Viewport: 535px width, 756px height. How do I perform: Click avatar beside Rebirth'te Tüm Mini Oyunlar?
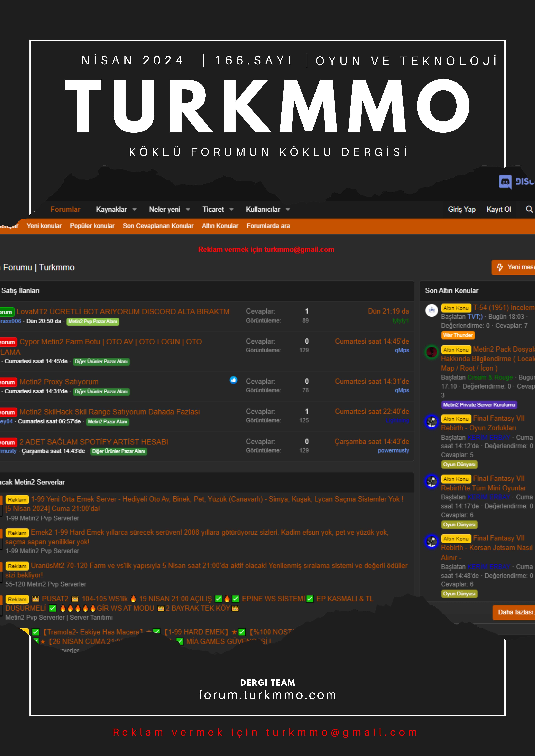click(431, 481)
